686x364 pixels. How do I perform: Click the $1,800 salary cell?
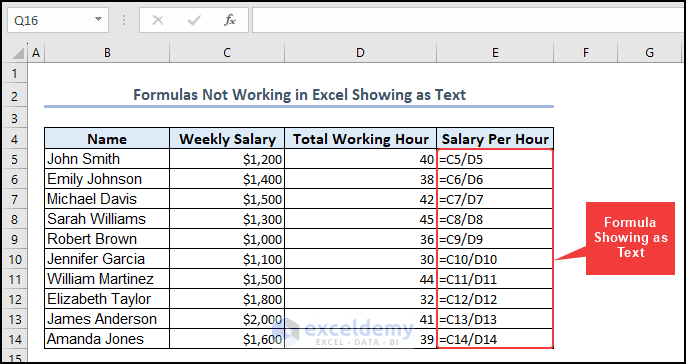[227, 299]
